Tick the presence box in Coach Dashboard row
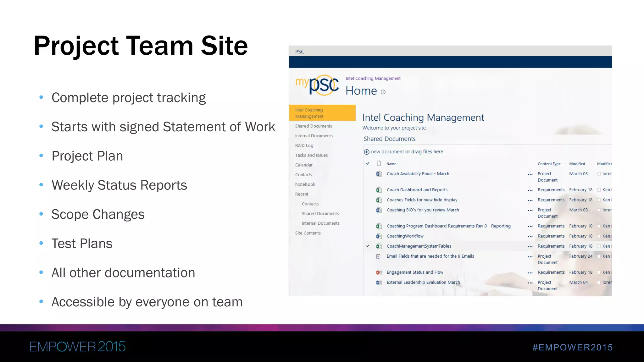Screen dimensions: 644x362 (599, 190)
